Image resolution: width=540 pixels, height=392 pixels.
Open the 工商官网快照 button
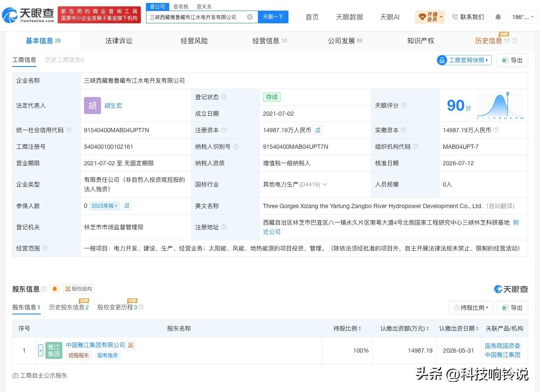(x=464, y=60)
